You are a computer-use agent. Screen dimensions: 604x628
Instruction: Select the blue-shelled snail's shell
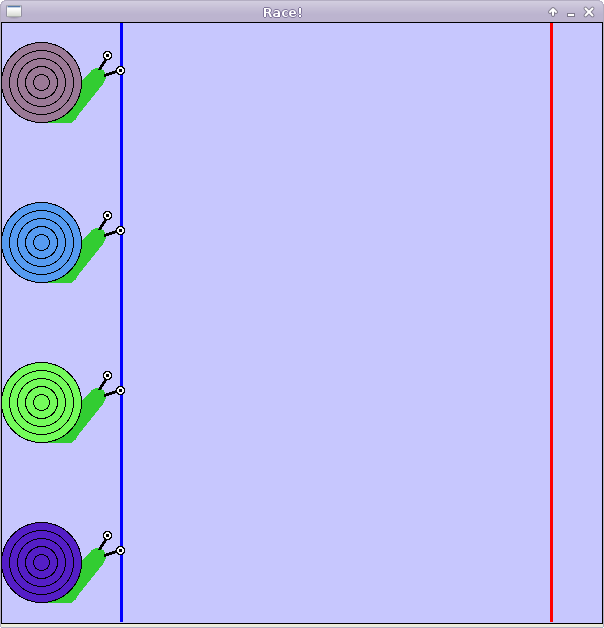click(41, 242)
